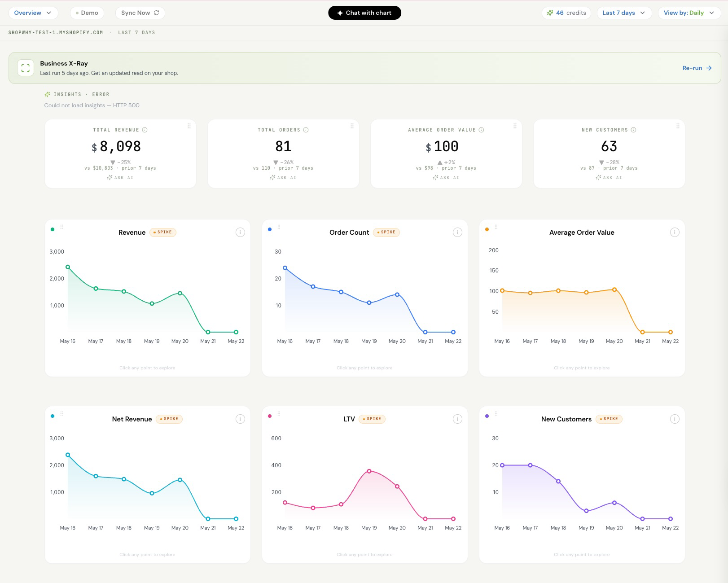Click drag handle on New Customers chart
Viewport: 728px width, 583px height.
point(496,414)
